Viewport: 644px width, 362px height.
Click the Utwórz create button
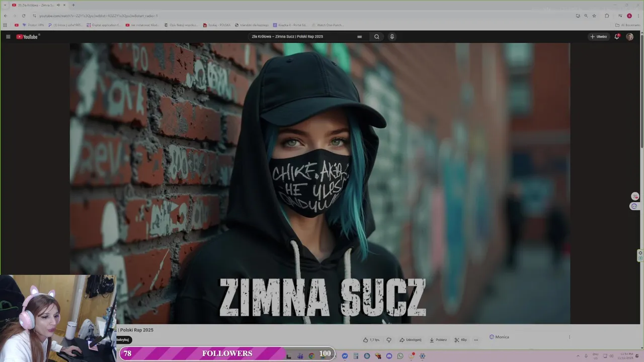[599, 37]
